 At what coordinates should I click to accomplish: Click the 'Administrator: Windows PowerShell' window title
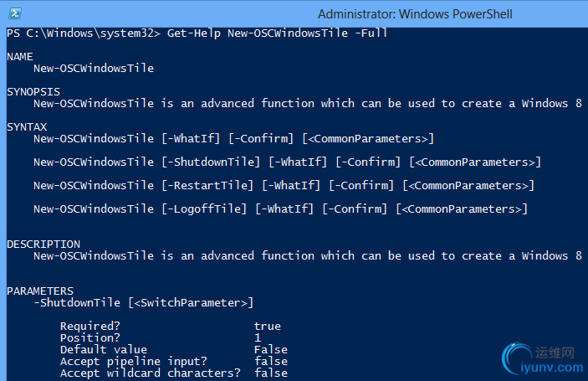click(415, 14)
